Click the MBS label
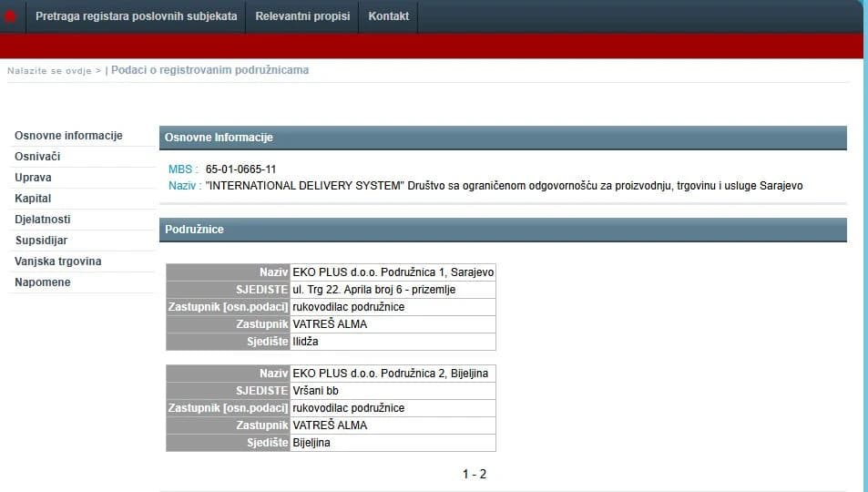The image size is (868, 492). (x=183, y=169)
